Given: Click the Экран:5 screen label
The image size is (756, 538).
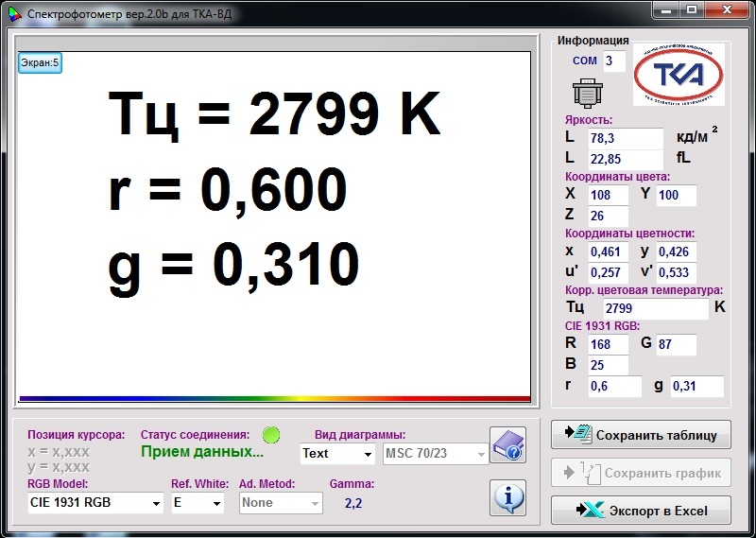Looking at the screenshot, I should [x=40, y=63].
